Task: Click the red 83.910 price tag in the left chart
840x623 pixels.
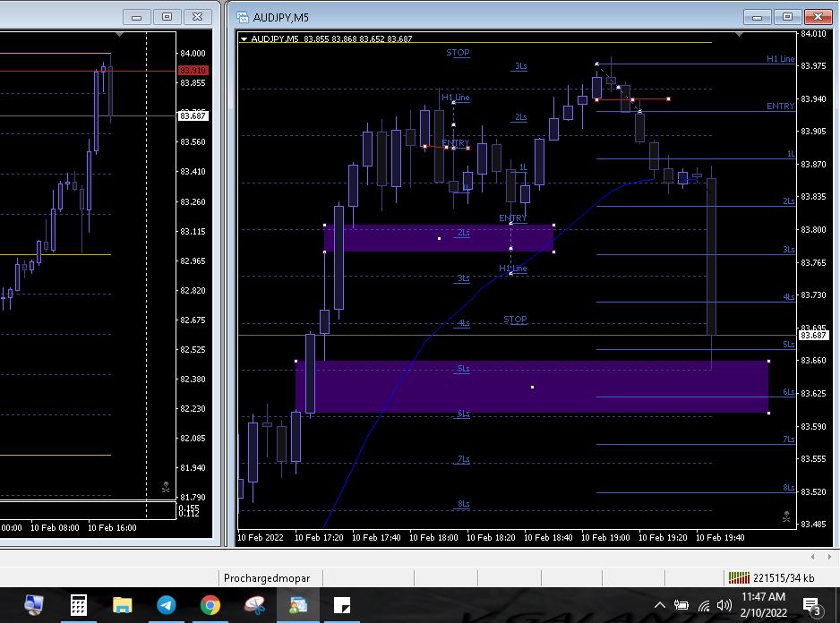Action: (193, 70)
